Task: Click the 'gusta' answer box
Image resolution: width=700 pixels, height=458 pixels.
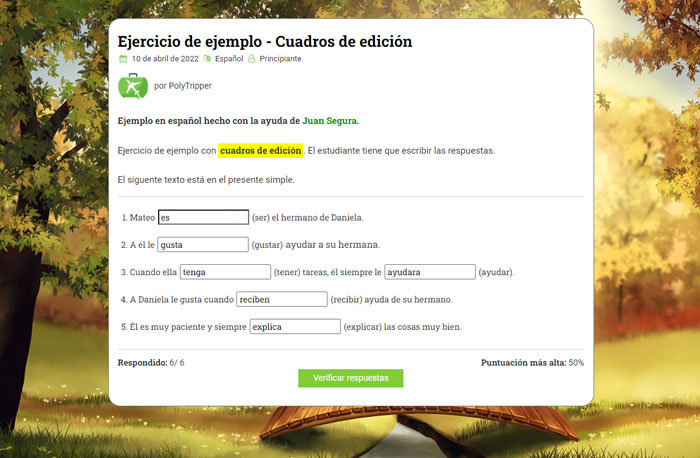Action: pyautogui.click(x=203, y=244)
